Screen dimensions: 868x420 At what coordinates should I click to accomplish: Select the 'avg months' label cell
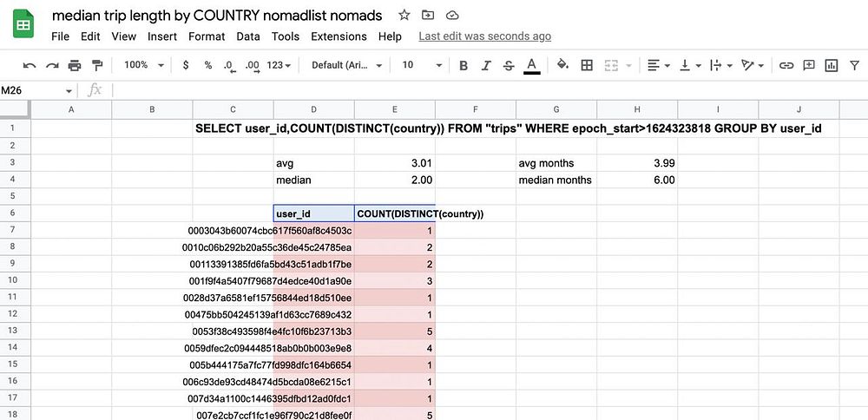[556, 163]
